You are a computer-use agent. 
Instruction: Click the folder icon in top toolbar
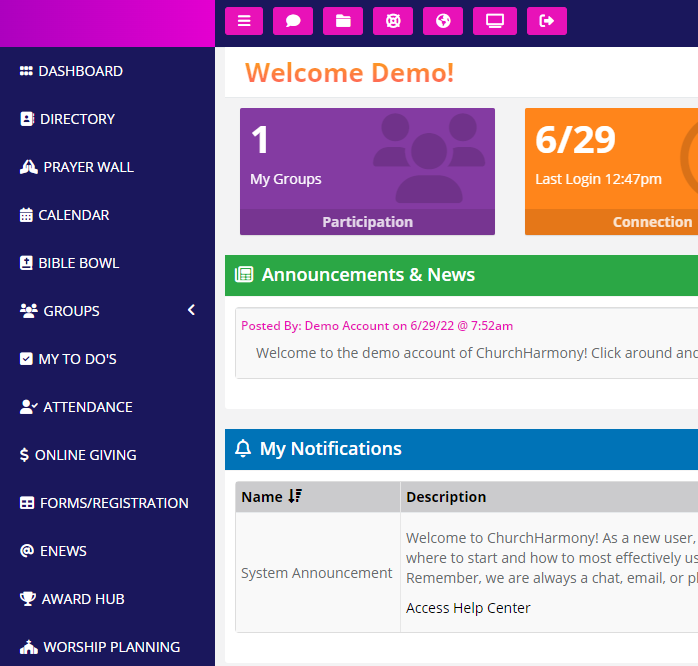tap(343, 21)
